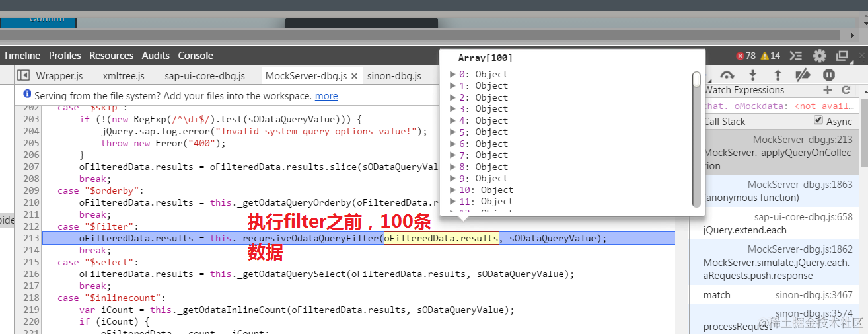Click the Call Stack section header
The height and width of the screenshot is (334, 868).
coord(725,122)
